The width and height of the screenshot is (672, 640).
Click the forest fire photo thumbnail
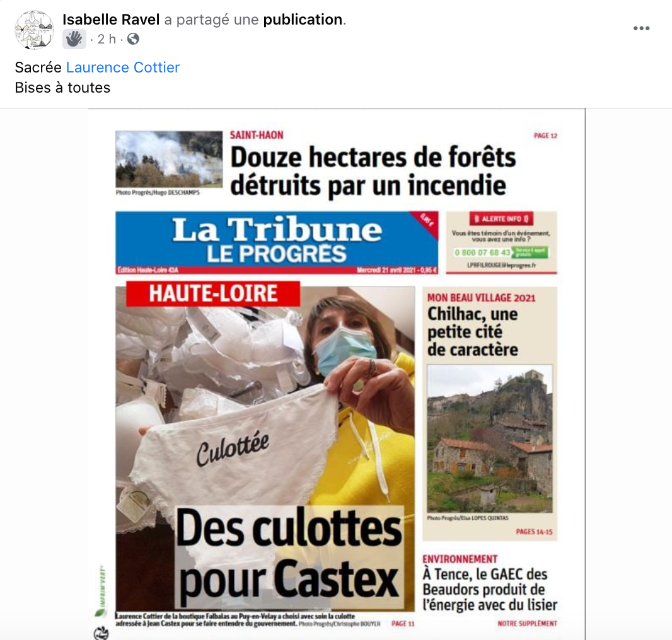point(169,159)
